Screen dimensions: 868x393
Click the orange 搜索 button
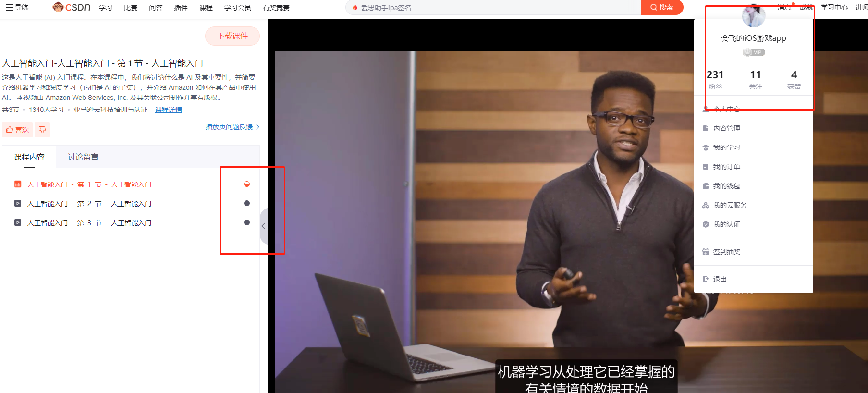pos(662,7)
